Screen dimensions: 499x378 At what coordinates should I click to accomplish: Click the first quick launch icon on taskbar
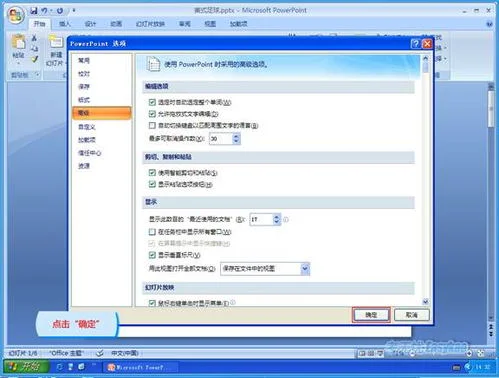point(60,367)
